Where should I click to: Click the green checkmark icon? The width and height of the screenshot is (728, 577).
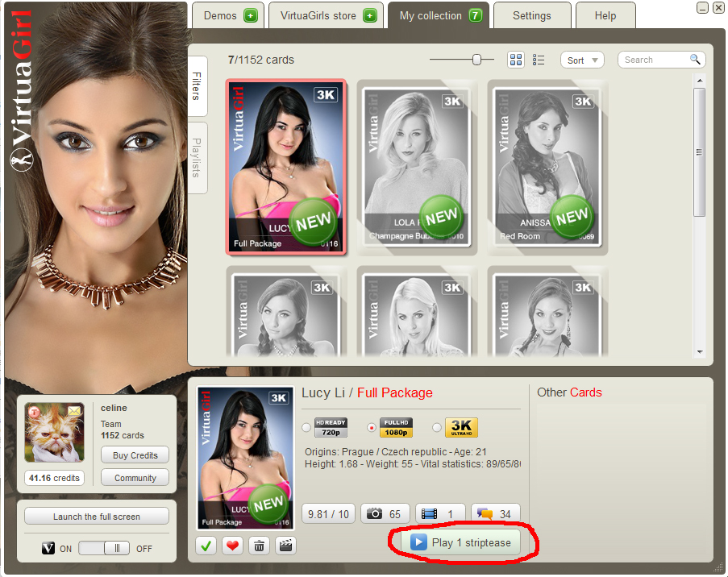click(206, 546)
